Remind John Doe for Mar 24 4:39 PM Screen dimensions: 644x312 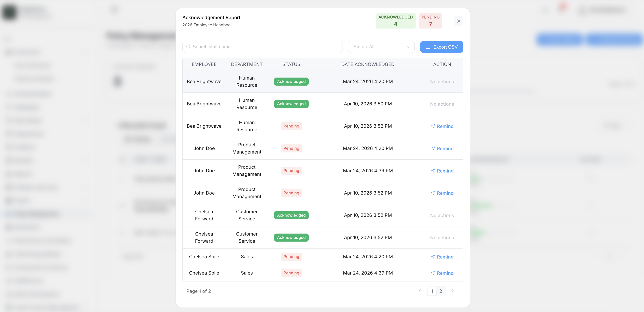point(442,171)
